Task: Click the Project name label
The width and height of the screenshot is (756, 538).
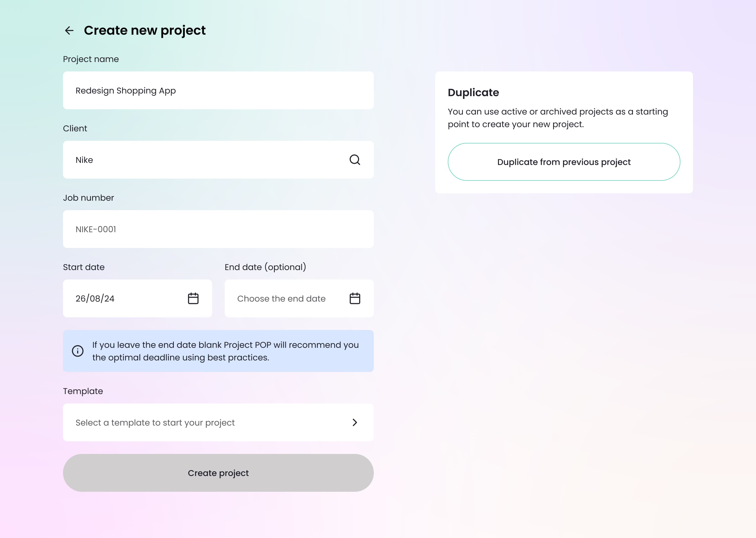Action: point(91,59)
